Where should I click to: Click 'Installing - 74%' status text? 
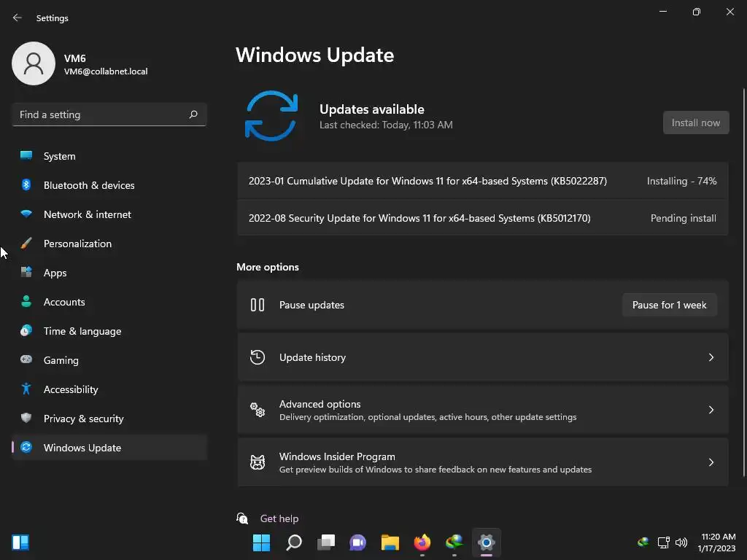click(x=681, y=181)
